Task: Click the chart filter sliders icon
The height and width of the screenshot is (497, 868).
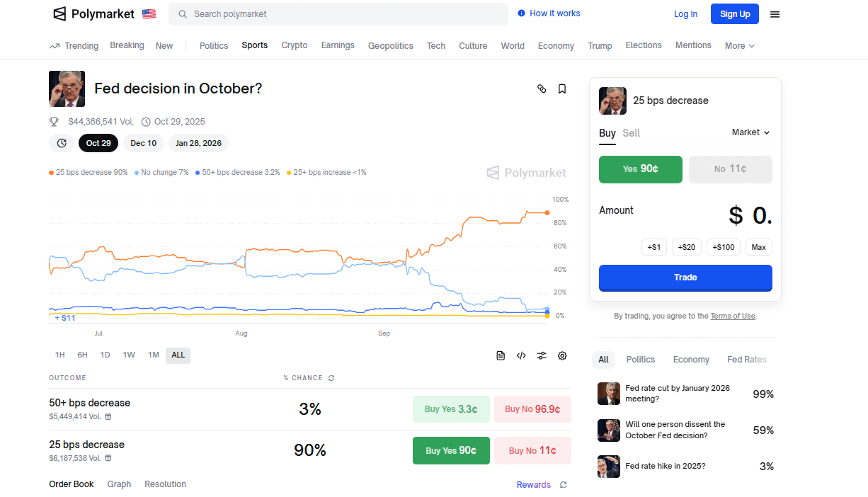Action: tap(542, 355)
